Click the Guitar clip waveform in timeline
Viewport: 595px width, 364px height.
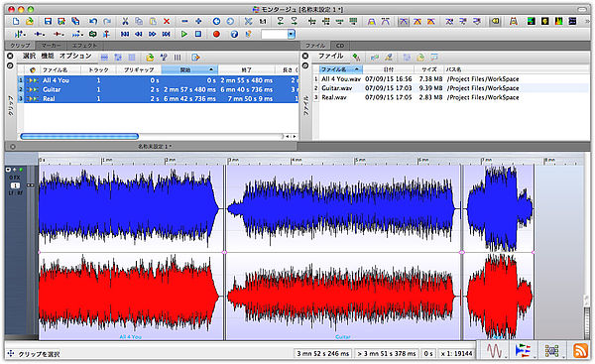[343, 252]
